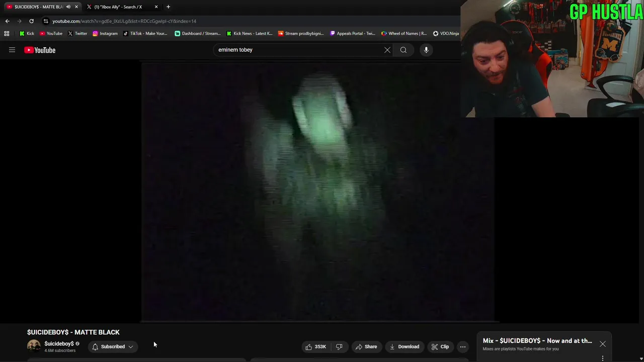
Task: Open more actions three-dot menu
Action: [463, 347]
